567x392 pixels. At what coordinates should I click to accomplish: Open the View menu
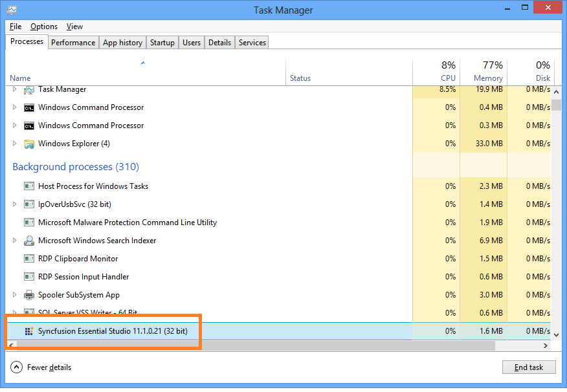click(x=74, y=27)
